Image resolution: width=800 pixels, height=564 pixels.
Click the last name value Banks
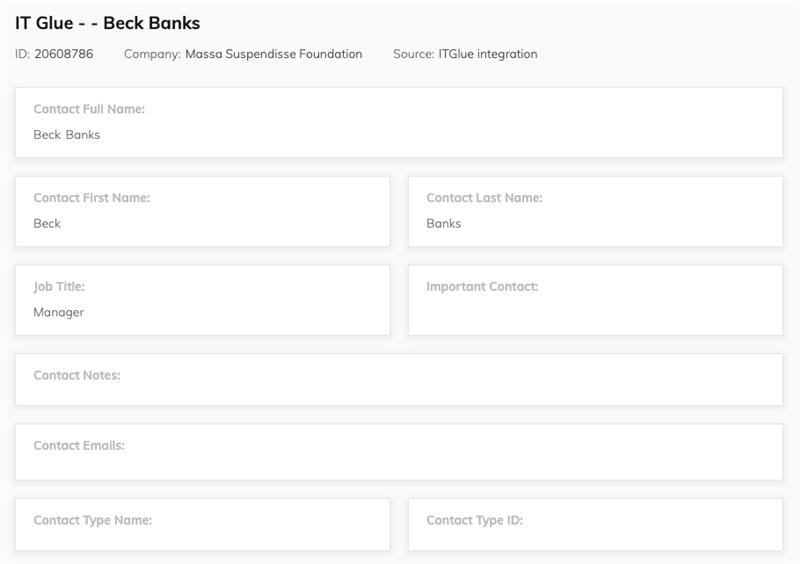click(x=443, y=224)
